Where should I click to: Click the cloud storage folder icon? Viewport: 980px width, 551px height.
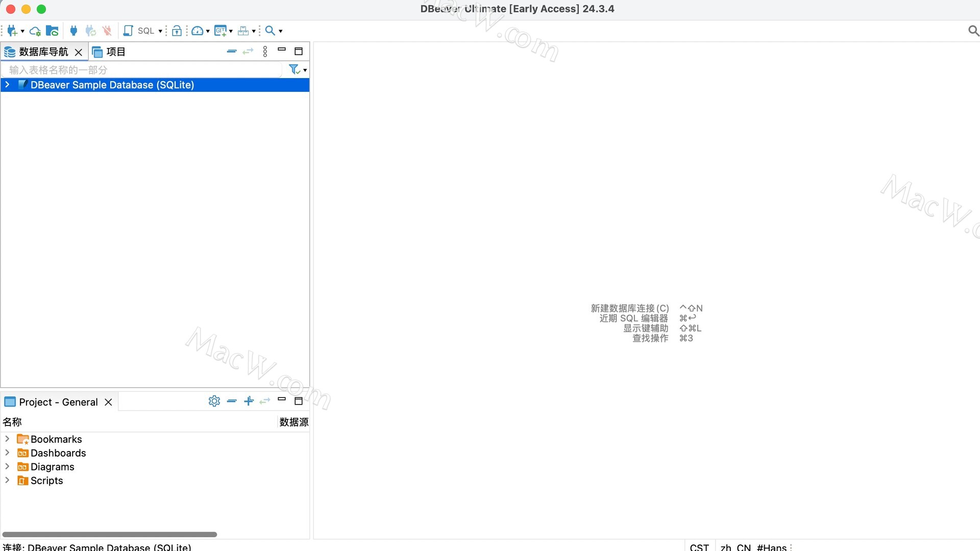pyautogui.click(x=52, y=31)
